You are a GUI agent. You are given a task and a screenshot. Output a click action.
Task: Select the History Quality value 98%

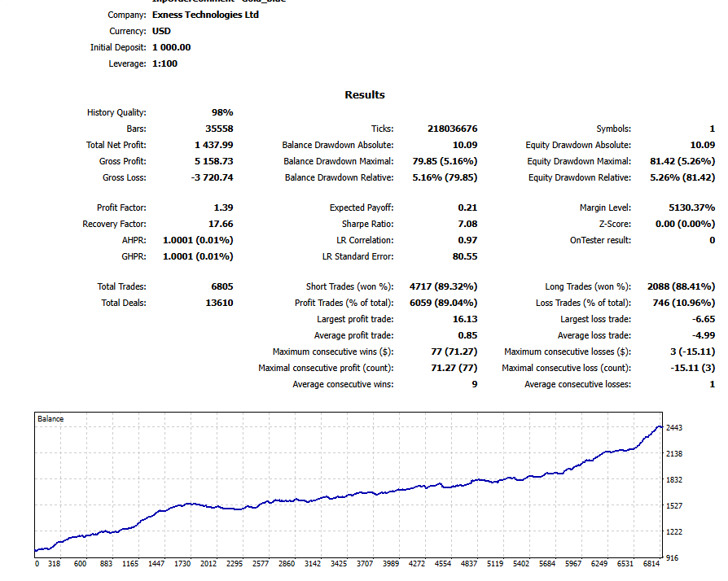coord(222,112)
